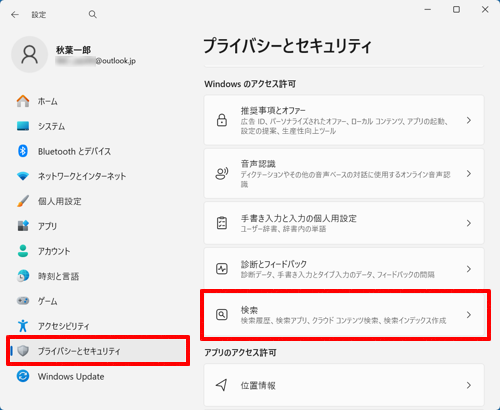Minimize the Settings window
The width and height of the screenshot is (500, 410).
pyautogui.click(x=428, y=10)
